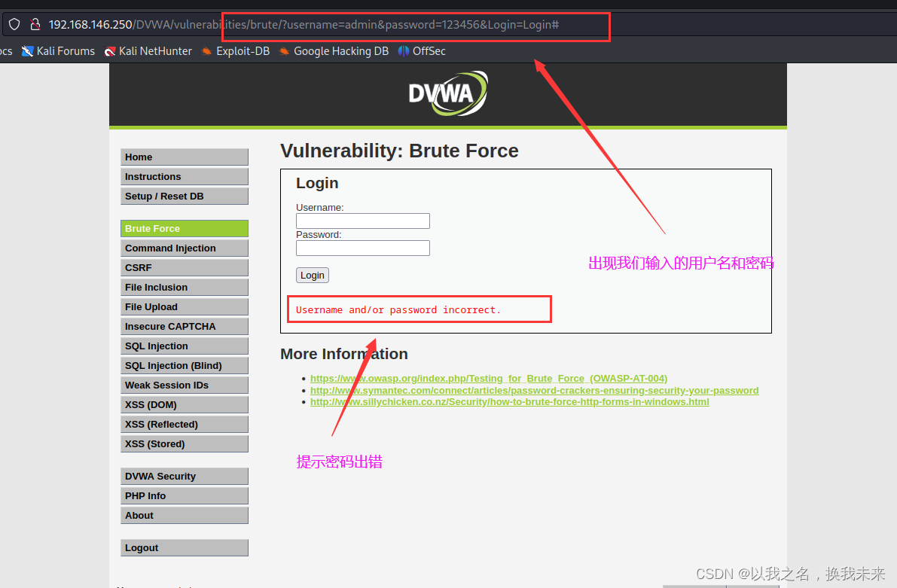Click the Kali NetHunter bookmark icon

(x=110, y=51)
